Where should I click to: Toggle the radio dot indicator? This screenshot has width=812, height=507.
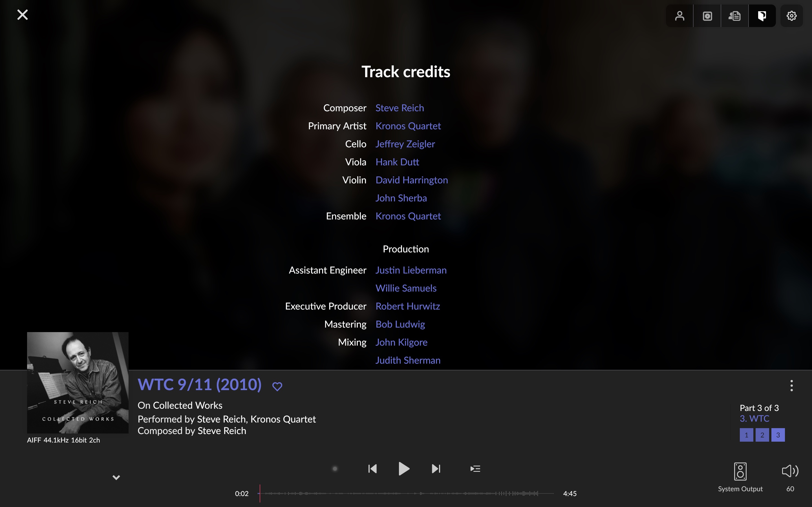(x=335, y=469)
